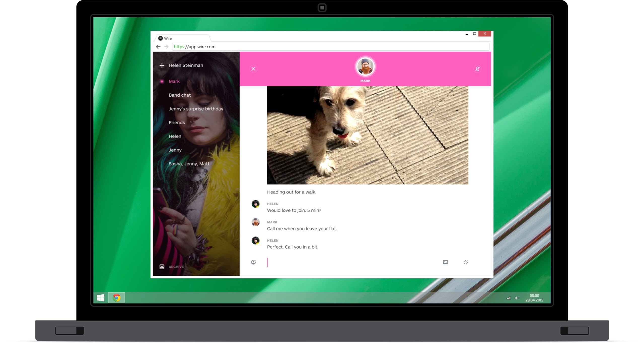Click the picture attachment icon

pyautogui.click(x=445, y=262)
